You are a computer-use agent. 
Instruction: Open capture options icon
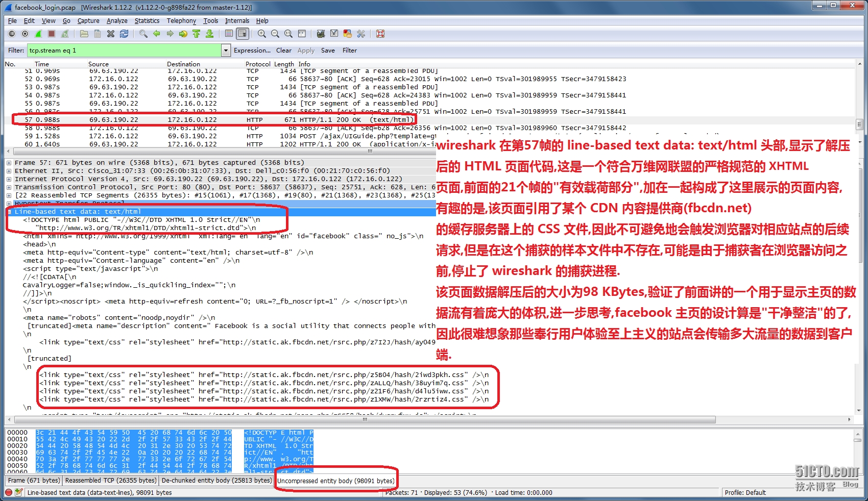(x=25, y=34)
